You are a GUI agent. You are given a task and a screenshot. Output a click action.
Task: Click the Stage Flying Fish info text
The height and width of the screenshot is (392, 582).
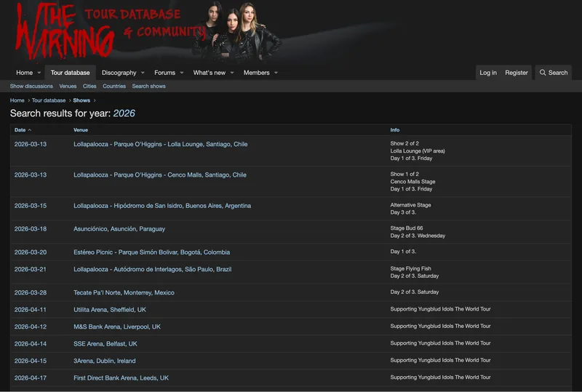click(x=410, y=268)
